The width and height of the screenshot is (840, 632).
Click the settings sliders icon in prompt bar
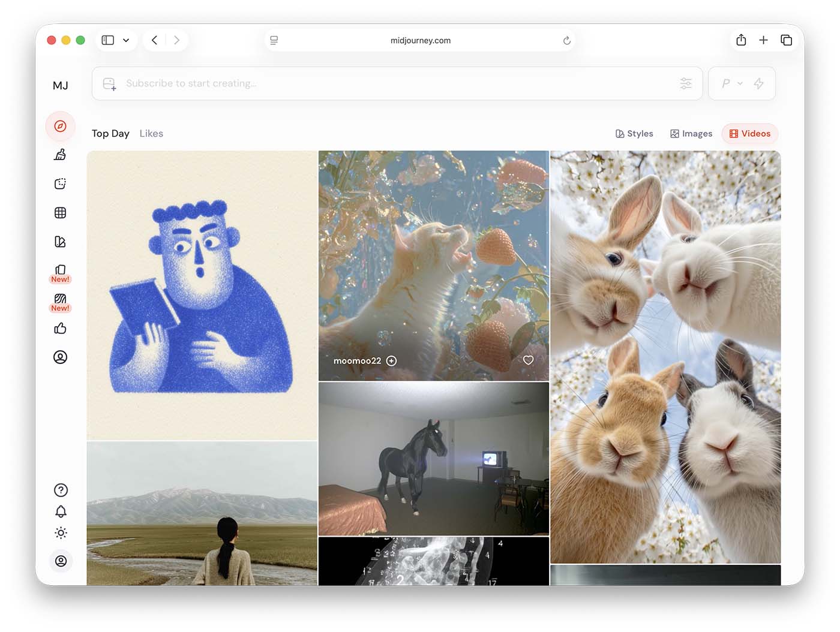[686, 83]
